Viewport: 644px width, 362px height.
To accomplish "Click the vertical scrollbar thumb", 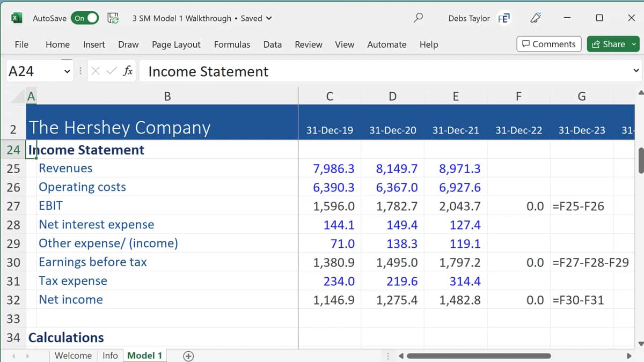I will click(641, 159).
